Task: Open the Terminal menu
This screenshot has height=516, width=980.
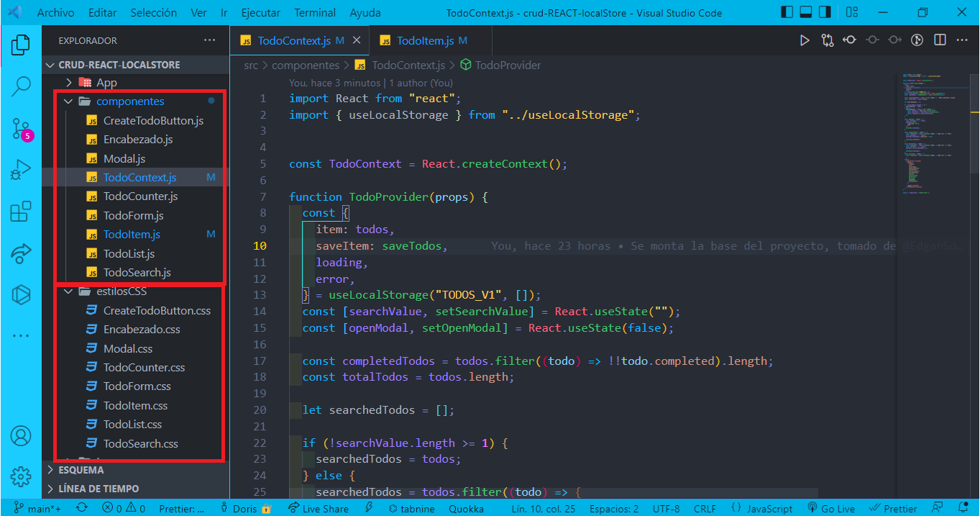Action: [x=314, y=12]
